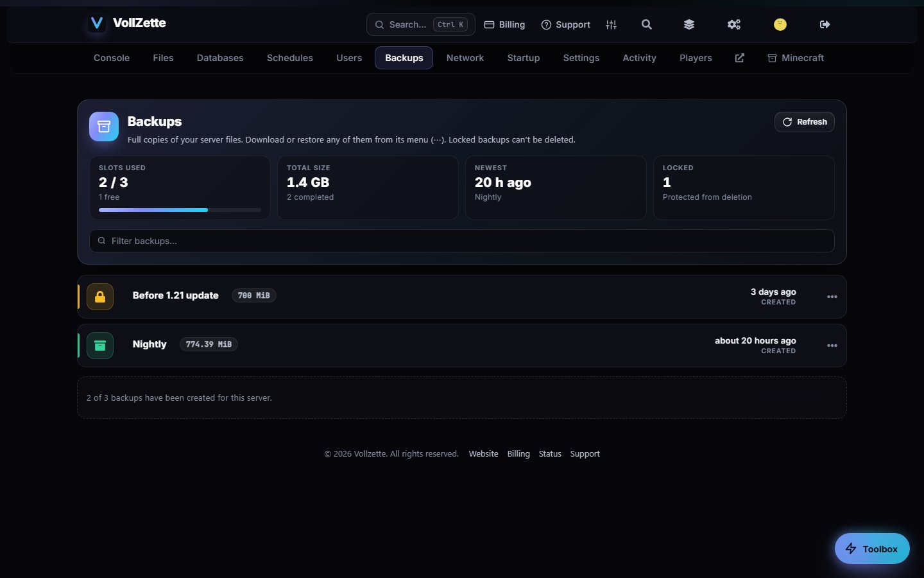Open menu for Nightly backup
924x578 pixels.
point(832,346)
